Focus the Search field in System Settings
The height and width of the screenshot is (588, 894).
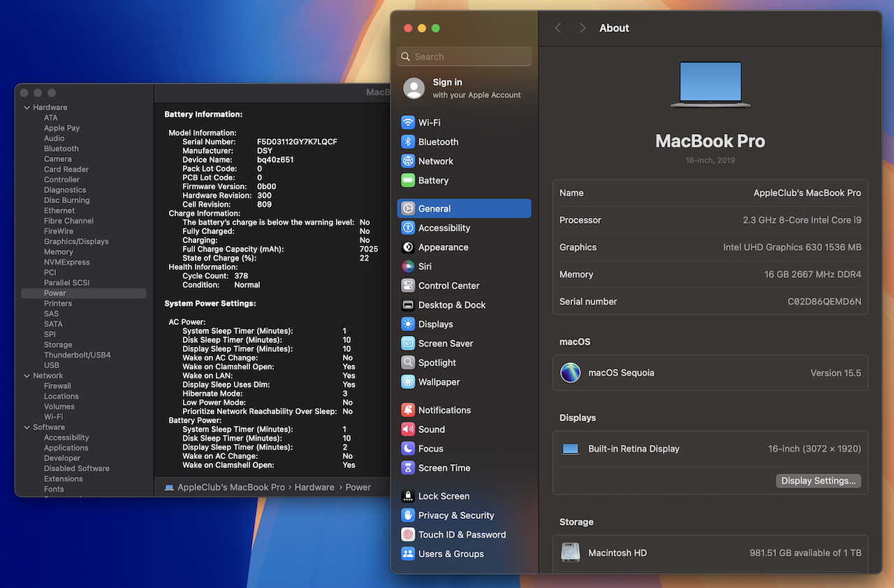click(464, 57)
